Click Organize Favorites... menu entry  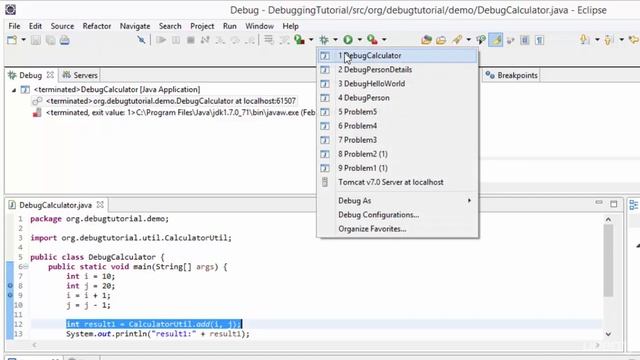[398, 229]
